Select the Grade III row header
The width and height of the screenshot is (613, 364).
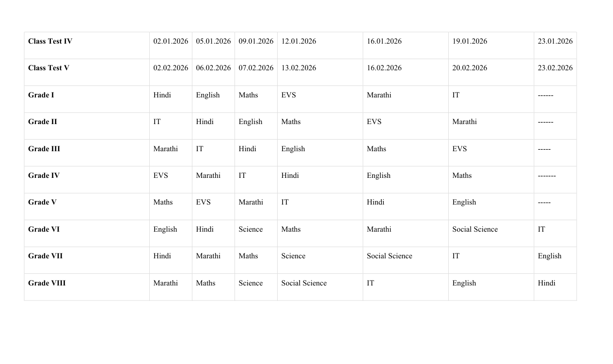[x=44, y=149]
